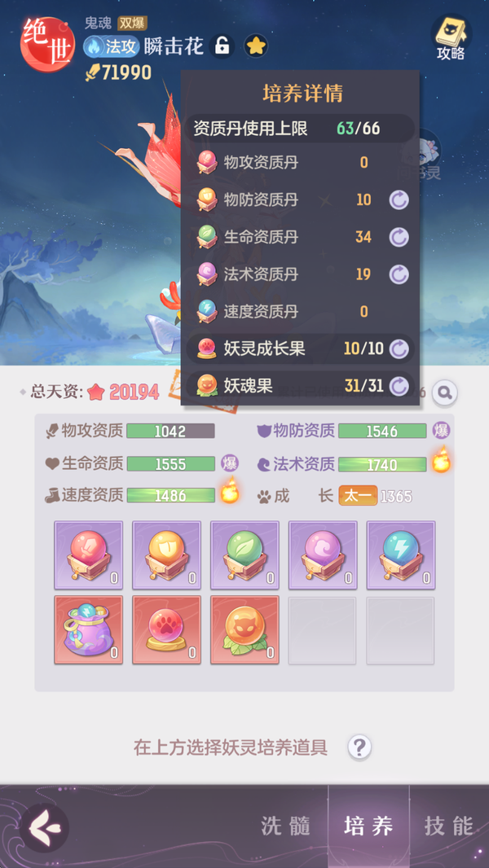Select the red 物攻资质丹 item slot

[x=89, y=555]
